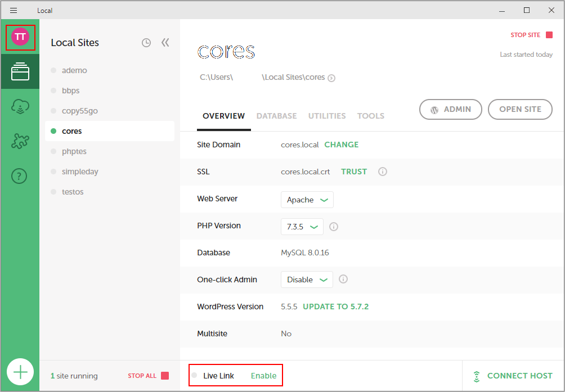Viewport: 565px width, 392px height.
Task: Click CONNECT HOST text
Action: tap(519, 376)
